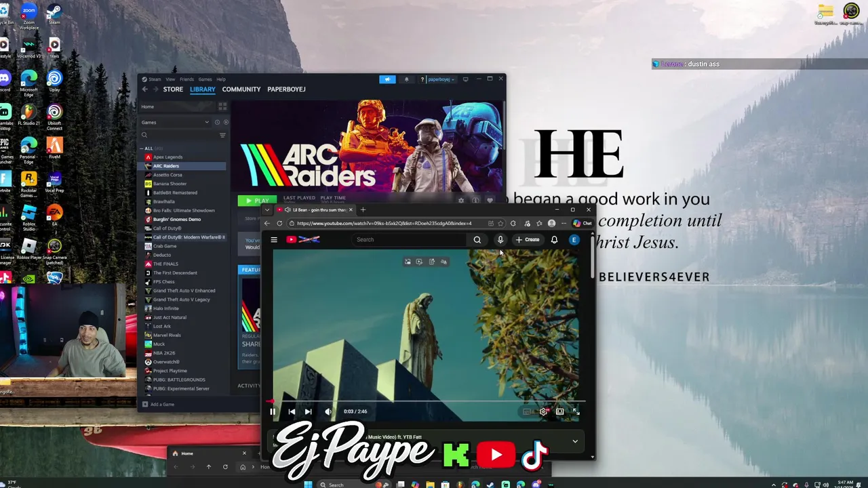Go back in Steam navigation
Viewport: 868px width, 488px height.
144,89
